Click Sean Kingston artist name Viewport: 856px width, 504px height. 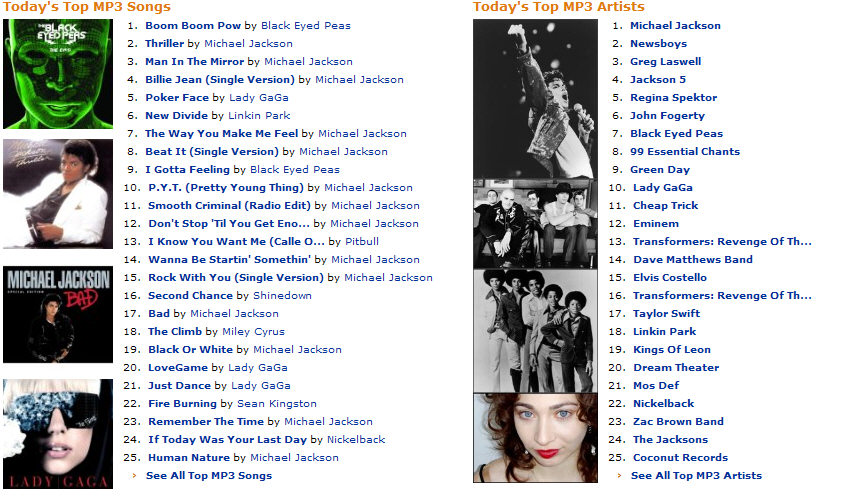[x=277, y=404]
